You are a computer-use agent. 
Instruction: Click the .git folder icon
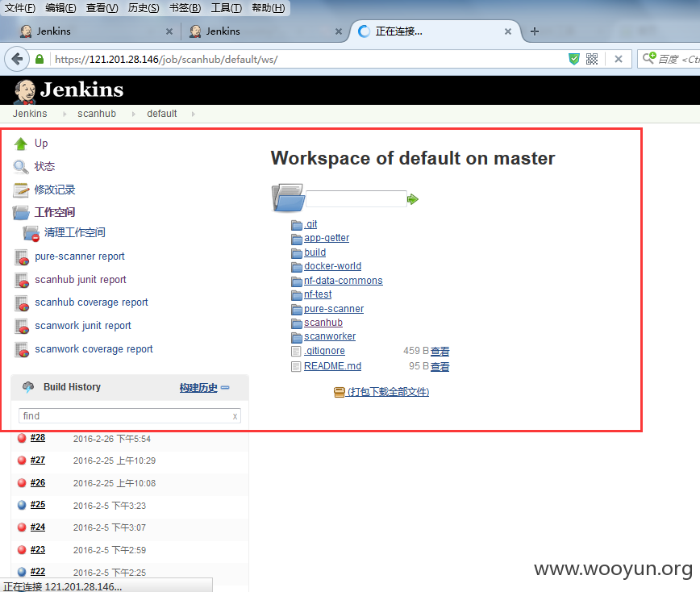(x=297, y=225)
